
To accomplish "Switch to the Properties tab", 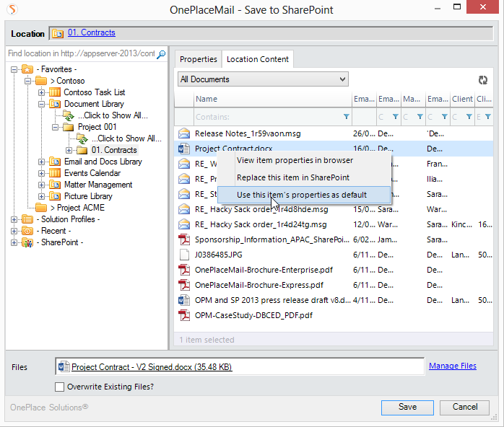I will point(198,59).
